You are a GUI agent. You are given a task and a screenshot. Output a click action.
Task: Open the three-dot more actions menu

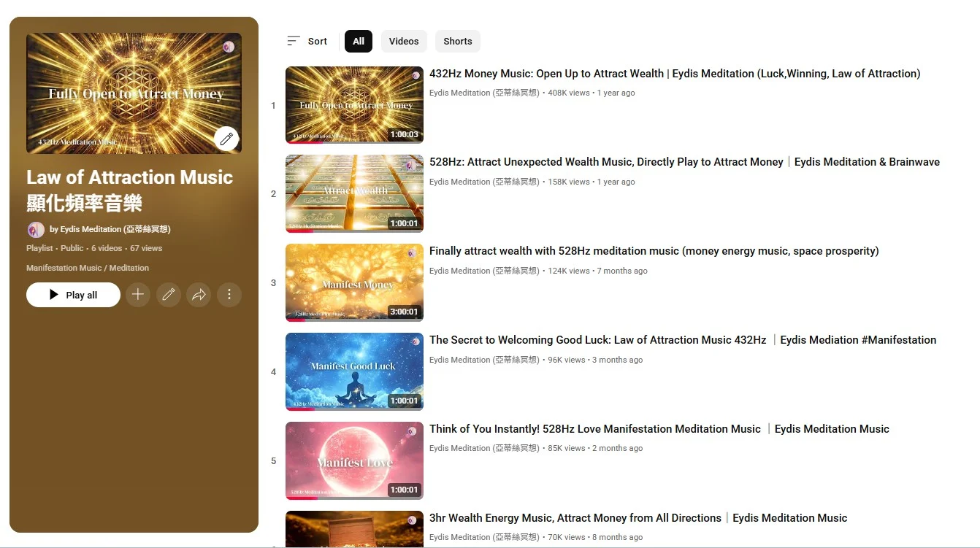(229, 295)
